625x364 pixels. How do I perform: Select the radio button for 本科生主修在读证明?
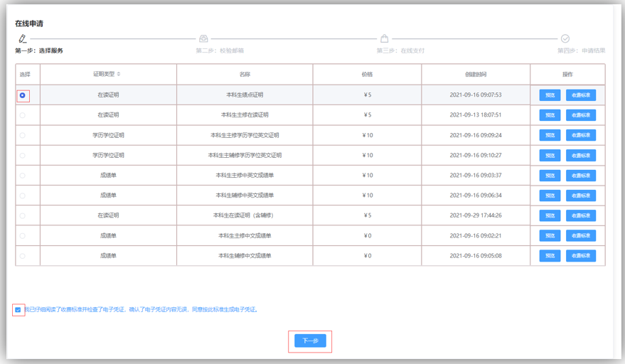pyautogui.click(x=23, y=115)
